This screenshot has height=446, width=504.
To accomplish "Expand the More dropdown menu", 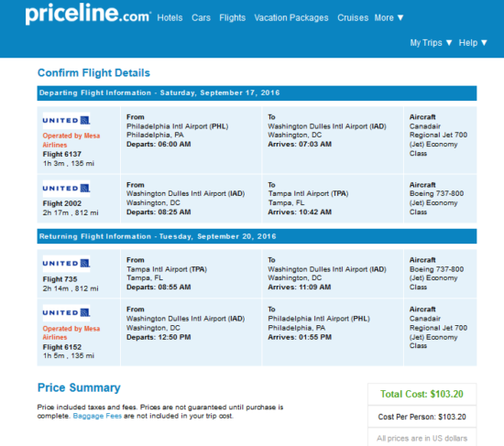I will pos(389,17).
